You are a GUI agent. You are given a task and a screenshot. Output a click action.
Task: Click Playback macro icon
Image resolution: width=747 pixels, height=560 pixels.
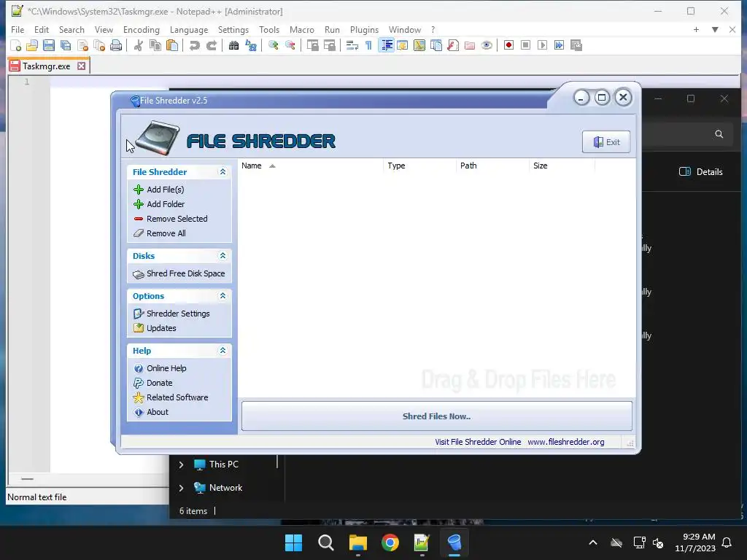[542, 45]
